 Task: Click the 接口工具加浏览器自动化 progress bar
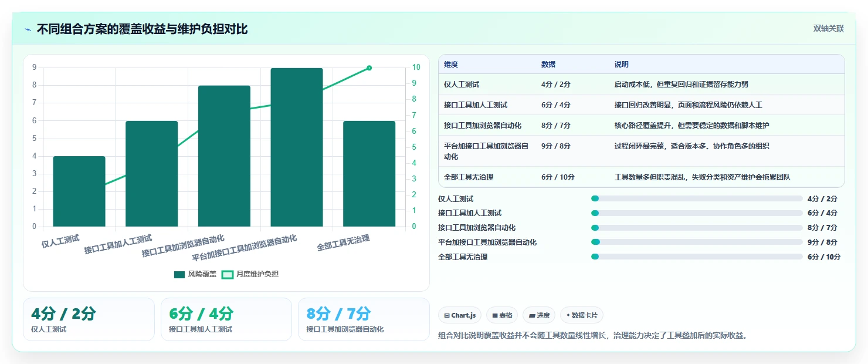tap(697, 228)
